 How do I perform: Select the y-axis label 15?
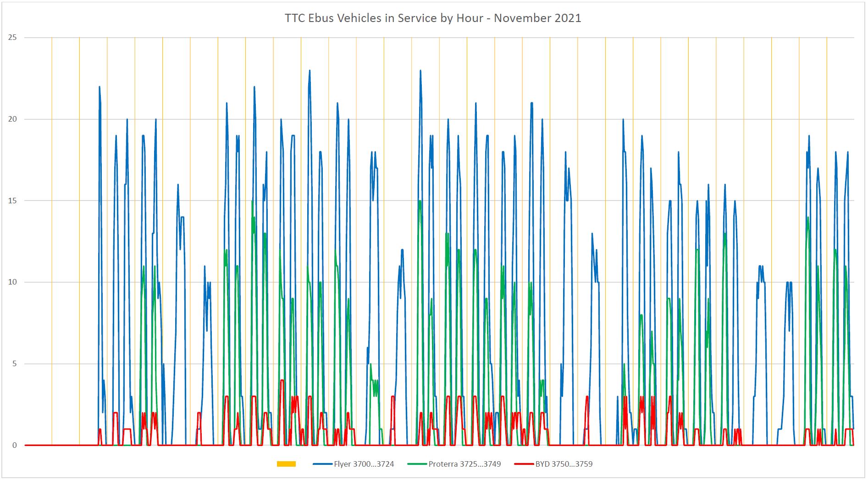(12, 201)
